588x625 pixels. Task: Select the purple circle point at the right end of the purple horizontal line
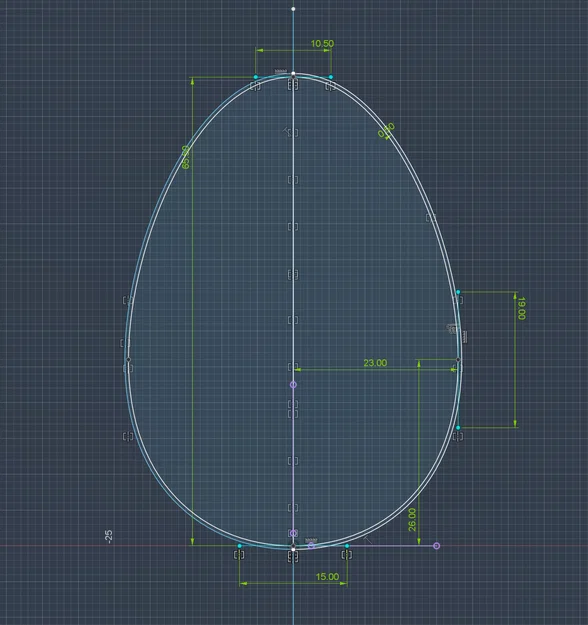437,546
